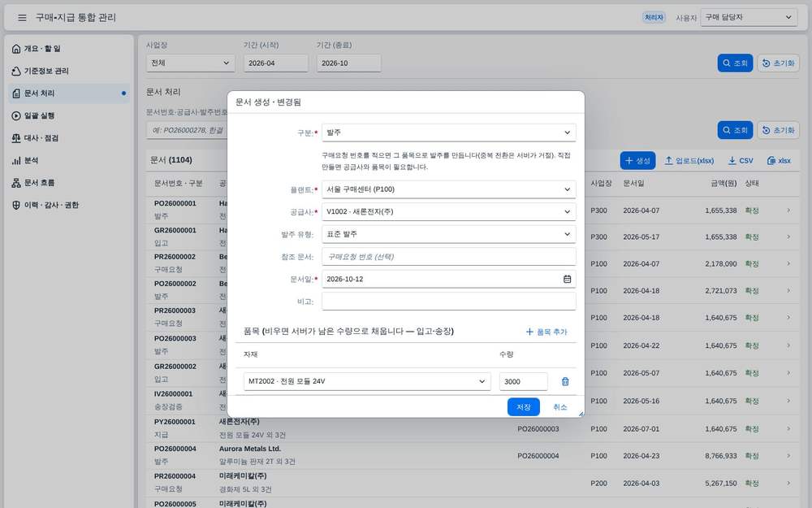Screen dimensions: 812x508
Task: Click document number GR26000002
Action: pos(175,367)
